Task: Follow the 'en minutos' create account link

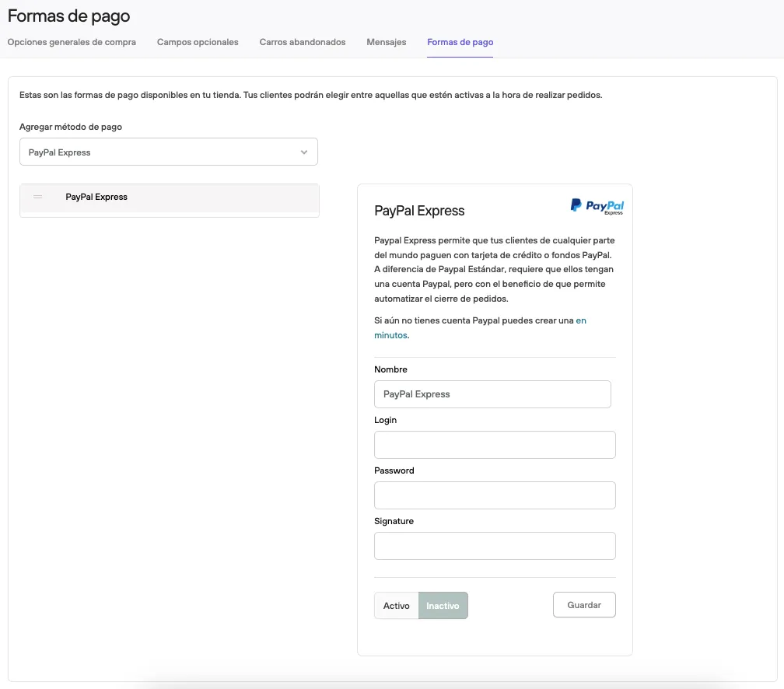Action: click(x=480, y=328)
